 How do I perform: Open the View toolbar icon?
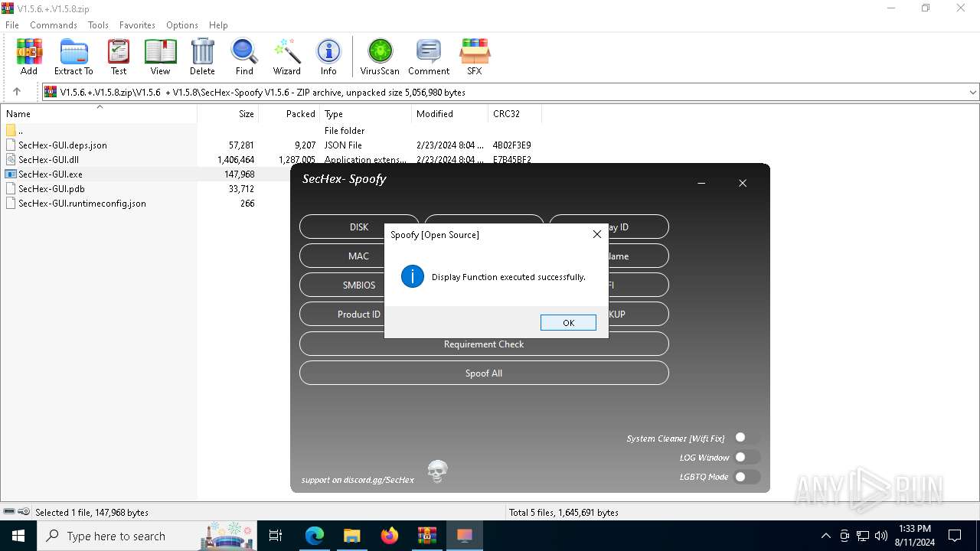[x=160, y=57]
